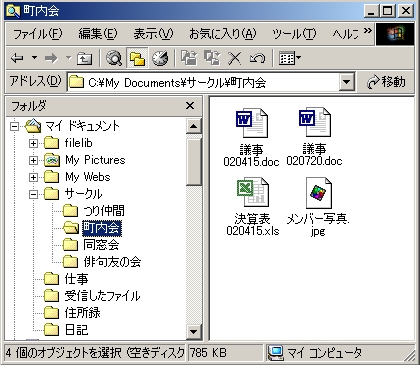Open the Back history dropdown arrow
Image resolution: width=420 pixels, height=365 pixels.
click(x=34, y=58)
